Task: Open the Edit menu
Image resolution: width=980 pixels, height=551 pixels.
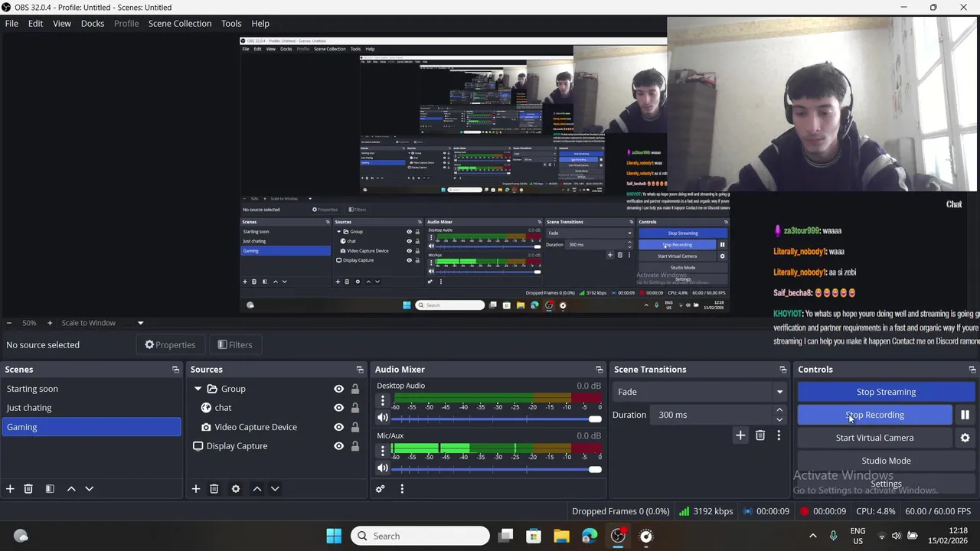Action: pyautogui.click(x=35, y=24)
